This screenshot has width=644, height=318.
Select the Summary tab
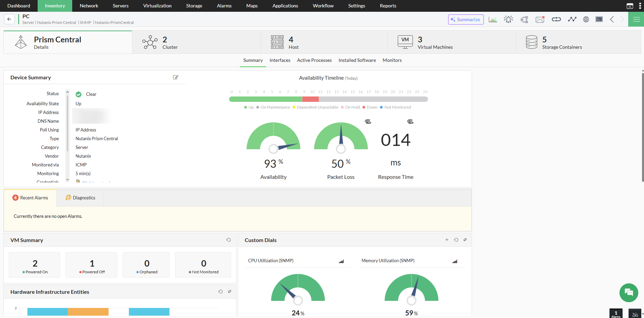253,61
